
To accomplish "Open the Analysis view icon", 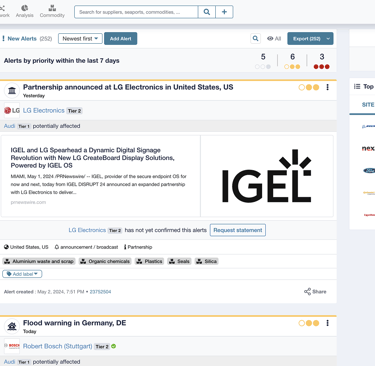I will tap(25, 8).
